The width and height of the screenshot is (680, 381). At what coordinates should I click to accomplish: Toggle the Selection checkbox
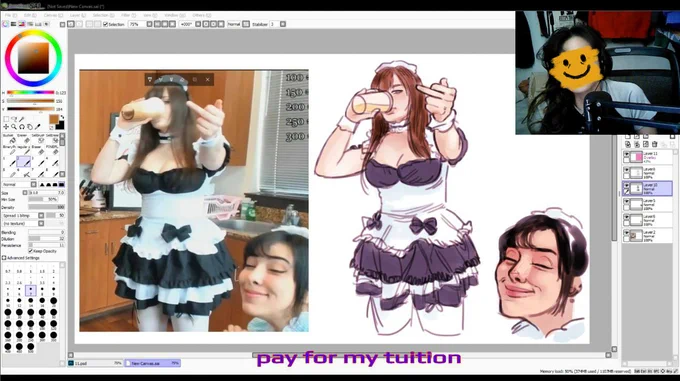point(105,24)
